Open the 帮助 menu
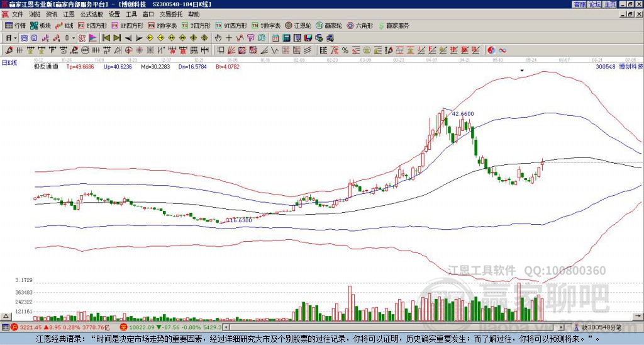 194,14
